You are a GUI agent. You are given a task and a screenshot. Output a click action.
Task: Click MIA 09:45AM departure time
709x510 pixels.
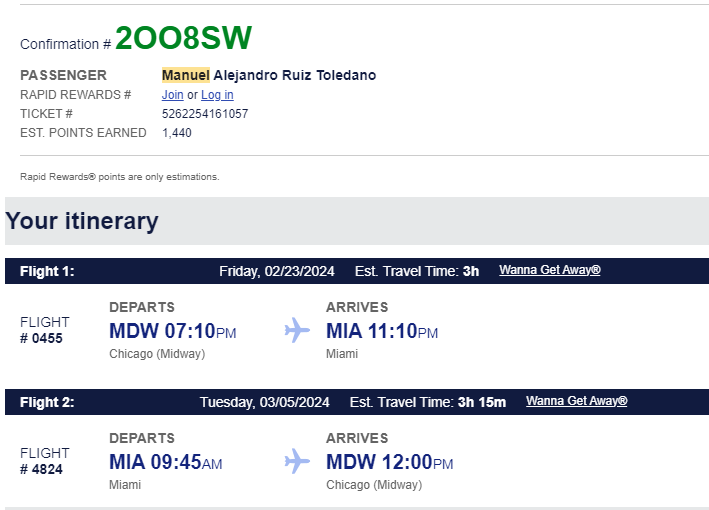[165, 462]
